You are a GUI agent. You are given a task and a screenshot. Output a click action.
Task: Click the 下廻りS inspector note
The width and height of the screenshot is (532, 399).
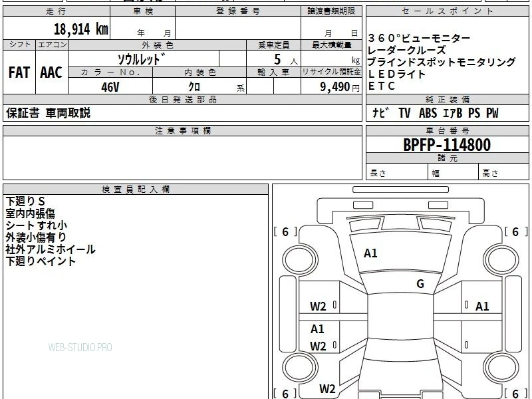click(25, 201)
